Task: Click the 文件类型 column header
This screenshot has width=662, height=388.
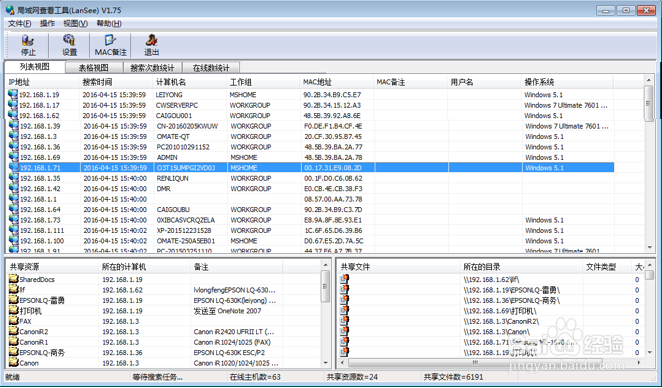Action: click(x=607, y=267)
